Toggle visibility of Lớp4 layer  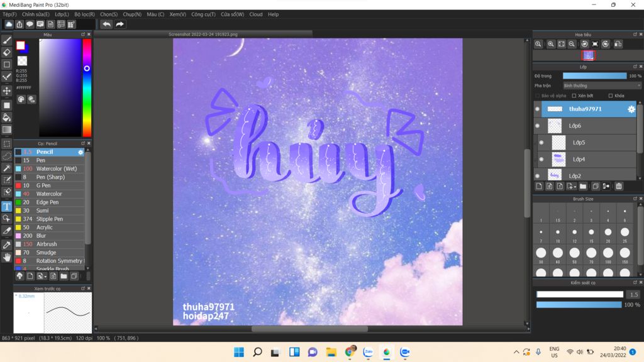coord(541,159)
